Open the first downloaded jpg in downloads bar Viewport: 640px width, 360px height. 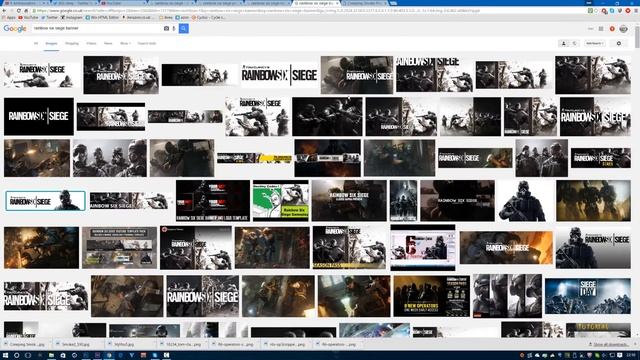click(27, 344)
